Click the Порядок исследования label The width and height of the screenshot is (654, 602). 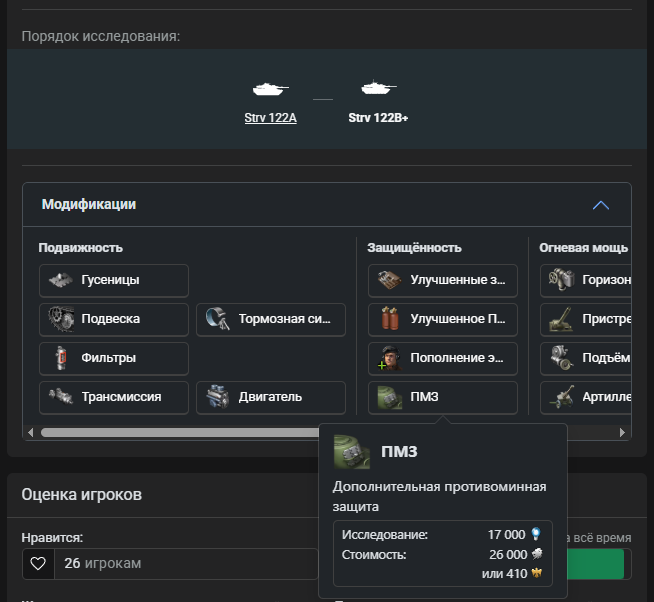coord(101,36)
